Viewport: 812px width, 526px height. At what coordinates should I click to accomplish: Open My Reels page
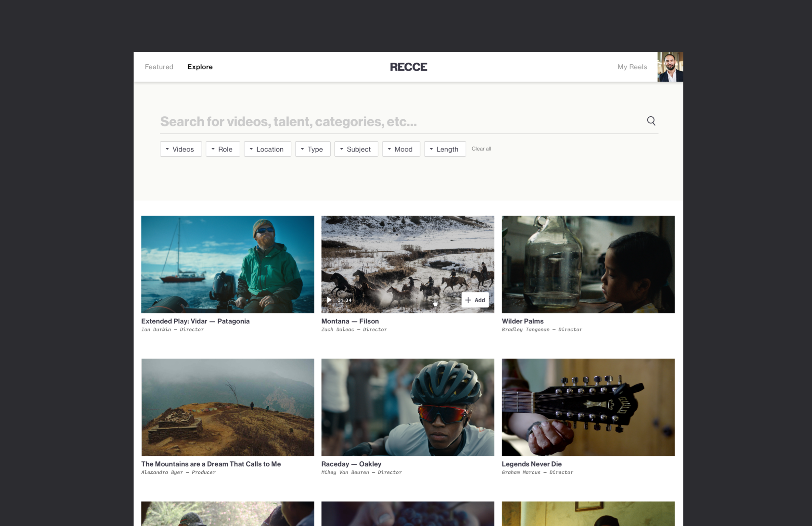[632, 67]
